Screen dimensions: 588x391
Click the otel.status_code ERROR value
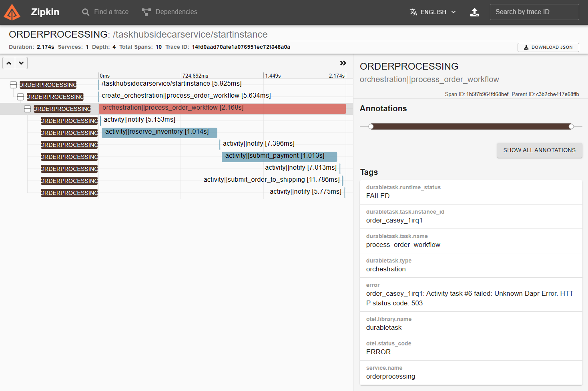coord(378,352)
